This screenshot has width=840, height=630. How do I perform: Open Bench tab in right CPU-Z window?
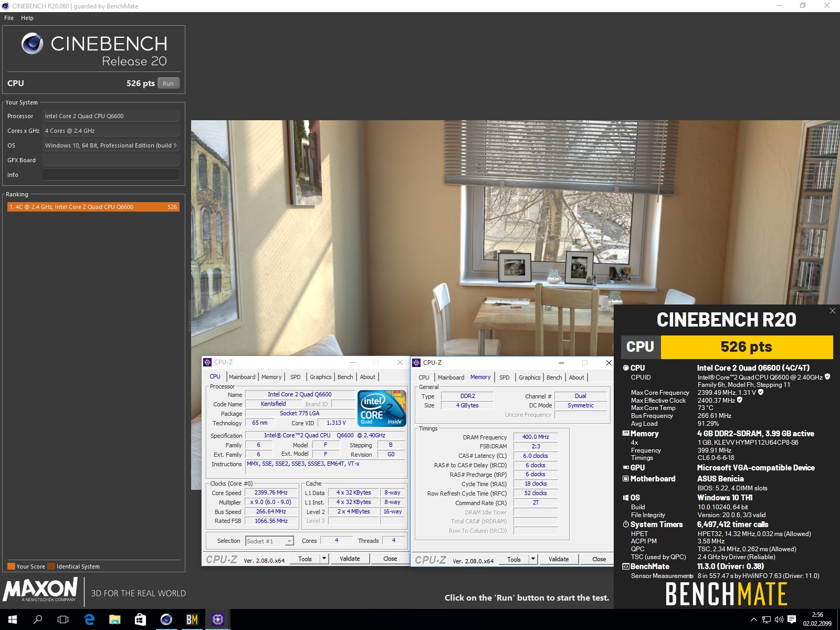click(x=554, y=377)
